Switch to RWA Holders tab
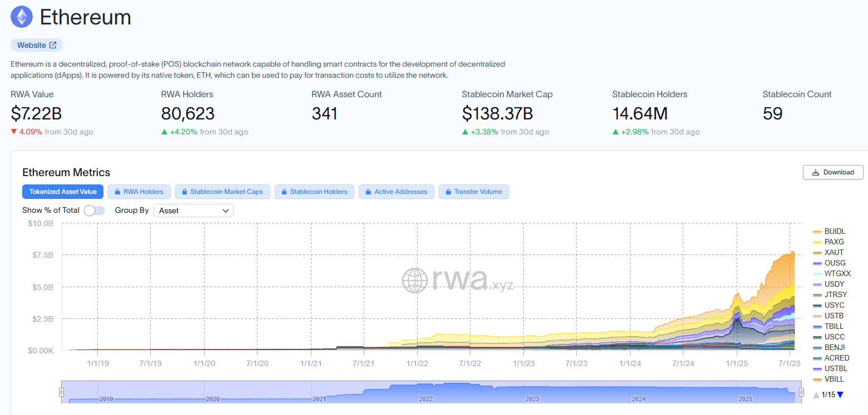The height and width of the screenshot is (415, 868). coord(139,192)
